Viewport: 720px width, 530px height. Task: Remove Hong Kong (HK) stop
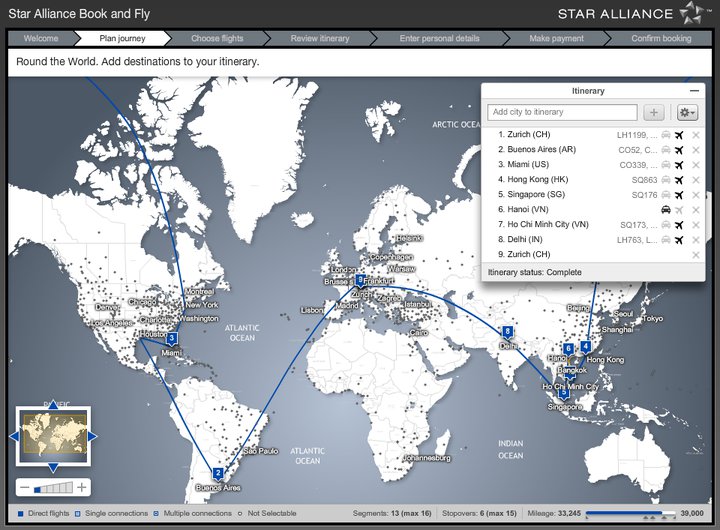click(x=696, y=180)
